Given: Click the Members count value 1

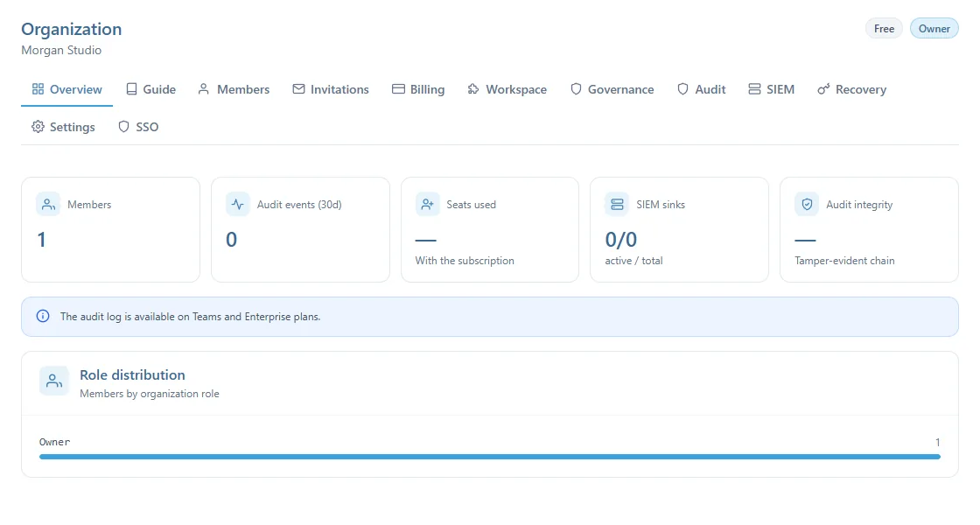Looking at the screenshot, I should (x=41, y=240).
